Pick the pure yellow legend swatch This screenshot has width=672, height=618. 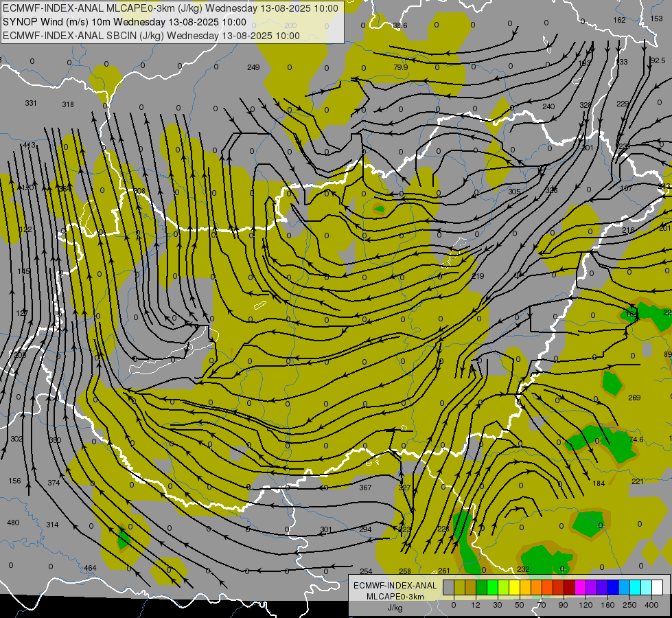pos(515,587)
